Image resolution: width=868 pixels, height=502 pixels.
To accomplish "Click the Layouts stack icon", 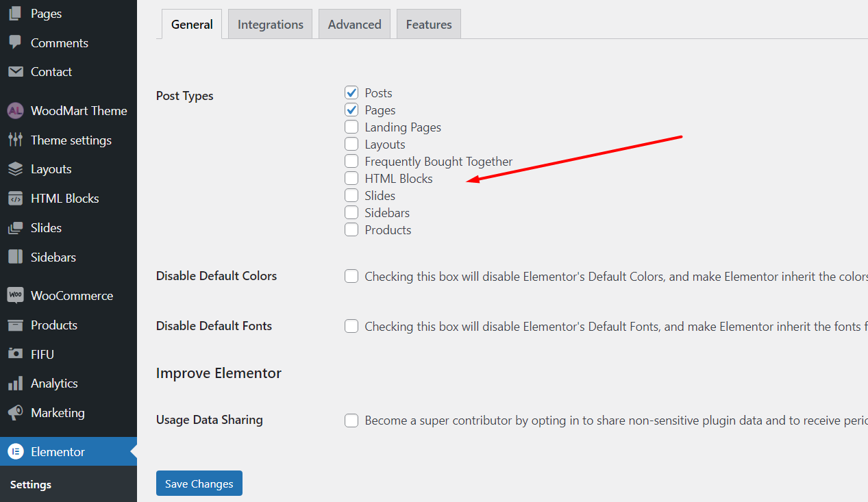I will click(x=15, y=169).
